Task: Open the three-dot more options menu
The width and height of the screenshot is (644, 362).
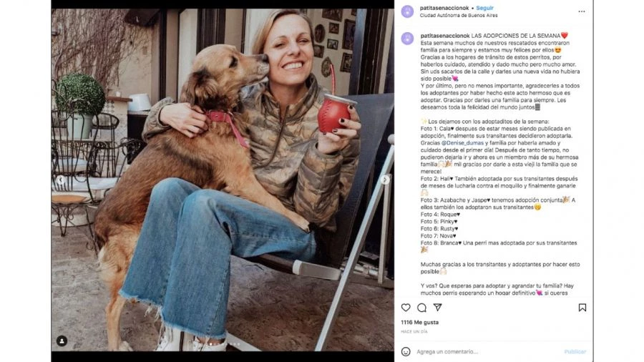Action: click(x=582, y=11)
